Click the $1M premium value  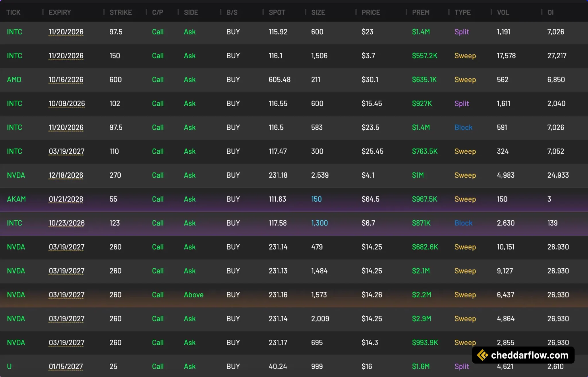(418, 175)
